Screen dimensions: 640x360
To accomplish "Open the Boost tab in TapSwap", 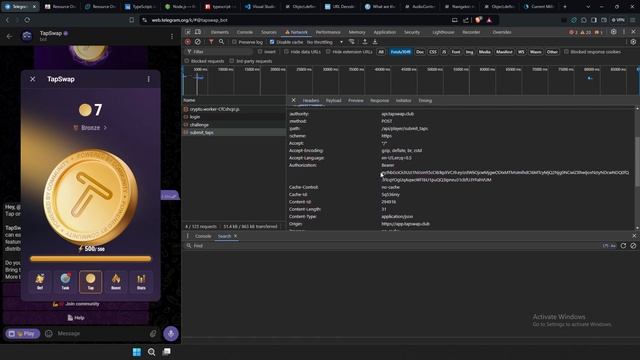I will (x=116, y=281).
